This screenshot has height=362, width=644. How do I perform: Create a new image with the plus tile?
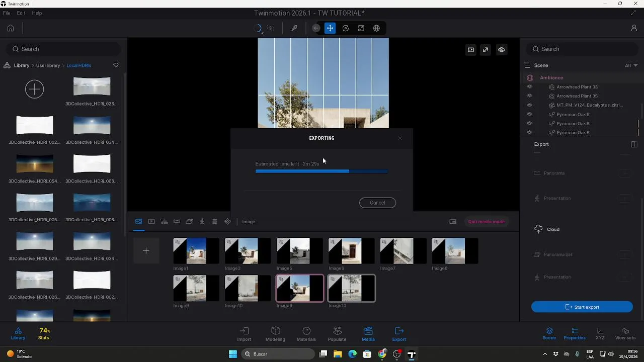146,250
